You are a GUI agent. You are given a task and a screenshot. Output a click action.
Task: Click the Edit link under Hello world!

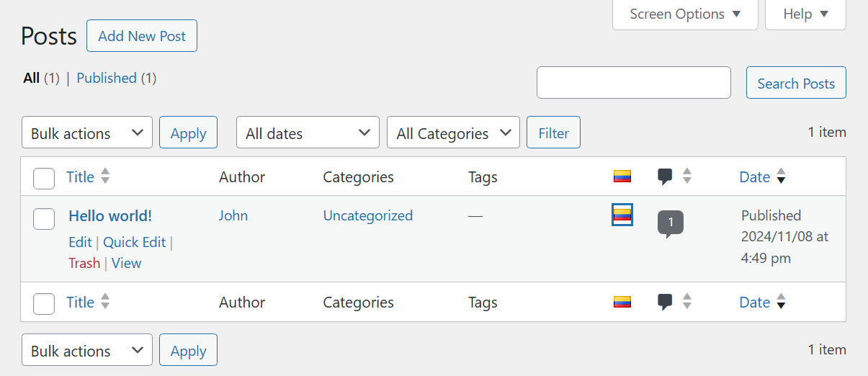pos(80,242)
